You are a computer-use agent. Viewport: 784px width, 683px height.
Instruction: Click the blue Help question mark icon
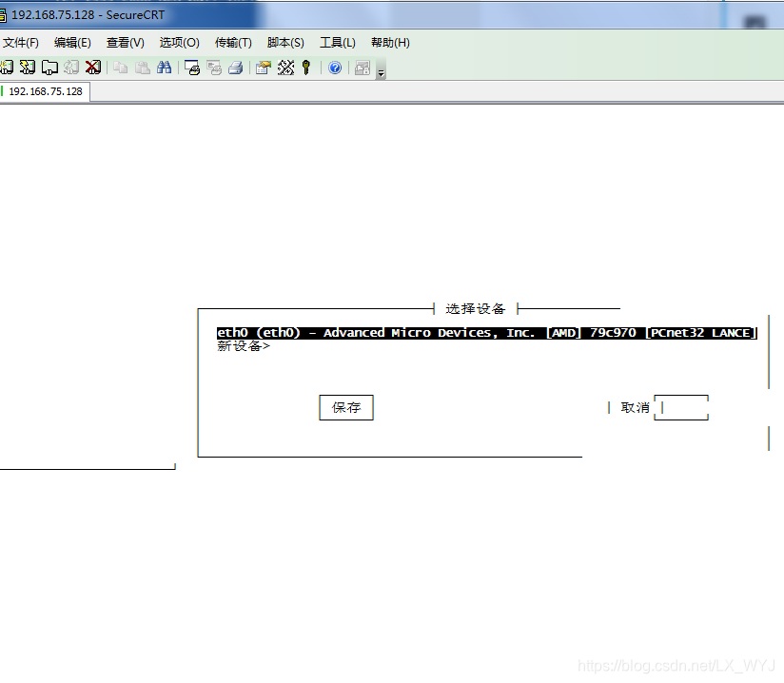tap(335, 68)
